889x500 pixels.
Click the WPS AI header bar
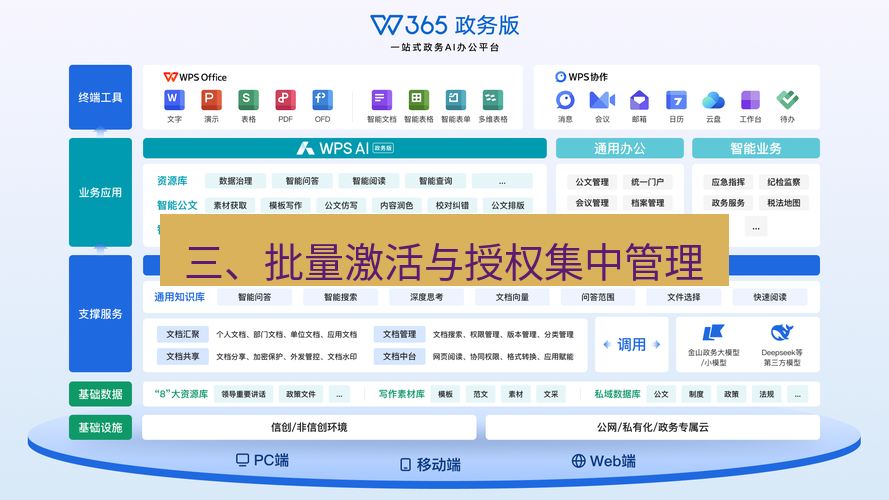pos(345,148)
